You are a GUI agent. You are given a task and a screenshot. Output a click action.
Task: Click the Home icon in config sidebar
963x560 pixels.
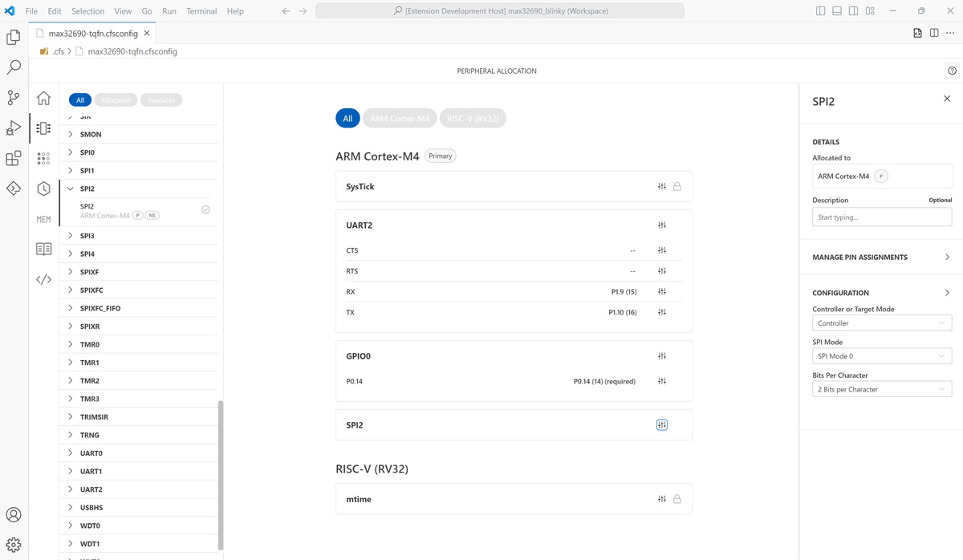coord(43,98)
